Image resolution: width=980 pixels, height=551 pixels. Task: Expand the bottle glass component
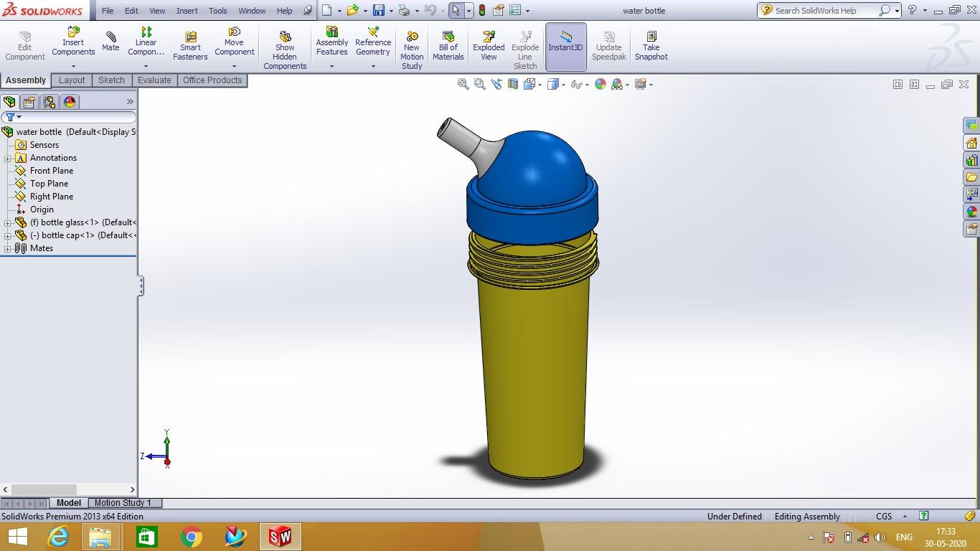coord(7,222)
